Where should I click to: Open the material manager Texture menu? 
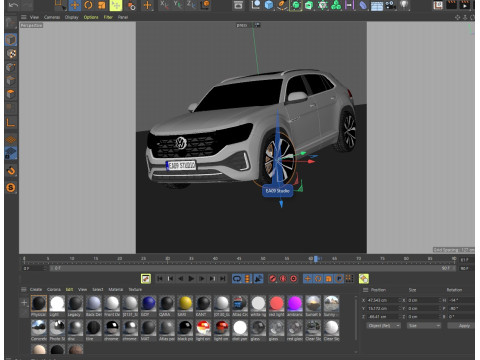135,289
